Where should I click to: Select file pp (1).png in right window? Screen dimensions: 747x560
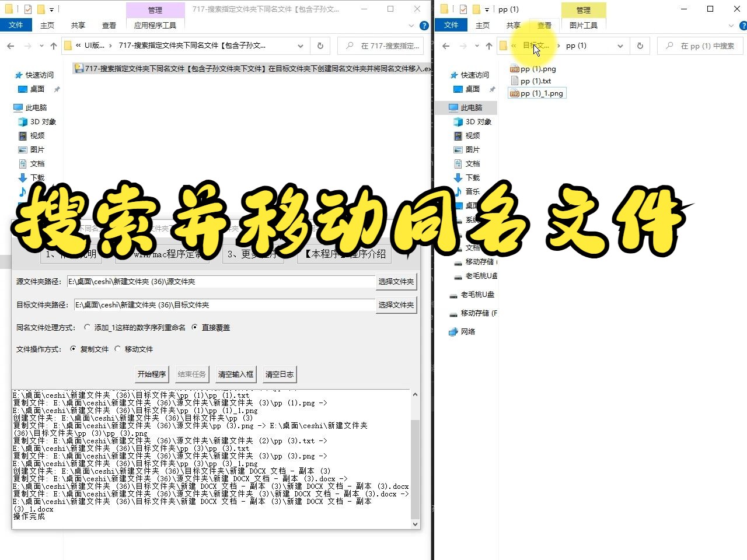coord(533,69)
